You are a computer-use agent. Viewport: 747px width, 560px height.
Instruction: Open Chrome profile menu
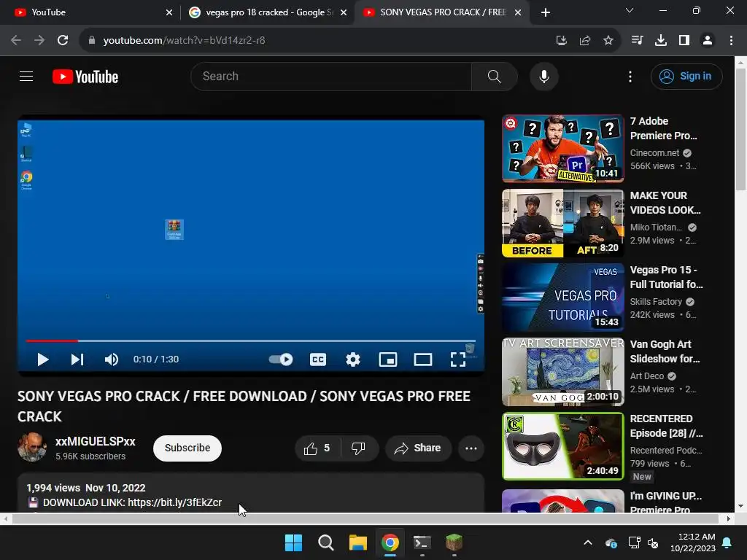[708, 41]
